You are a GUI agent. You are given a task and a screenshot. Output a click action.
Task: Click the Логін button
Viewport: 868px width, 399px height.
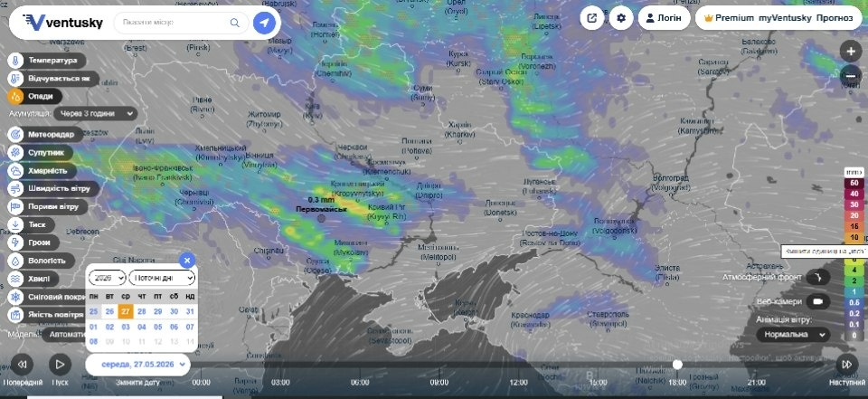tap(665, 18)
